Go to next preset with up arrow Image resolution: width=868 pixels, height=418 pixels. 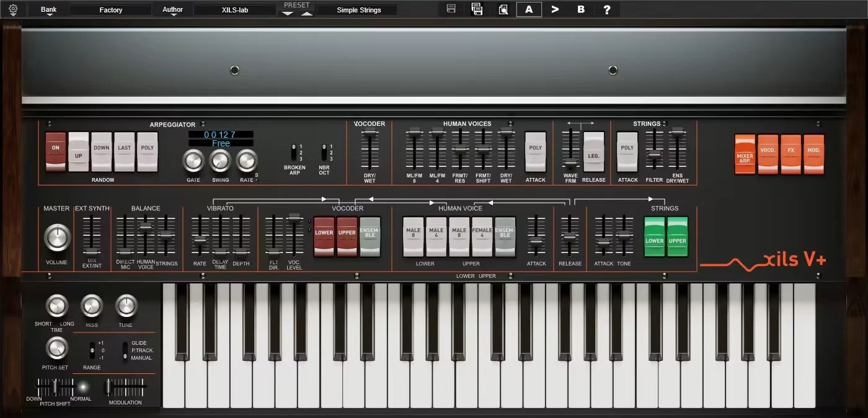coord(308,13)
